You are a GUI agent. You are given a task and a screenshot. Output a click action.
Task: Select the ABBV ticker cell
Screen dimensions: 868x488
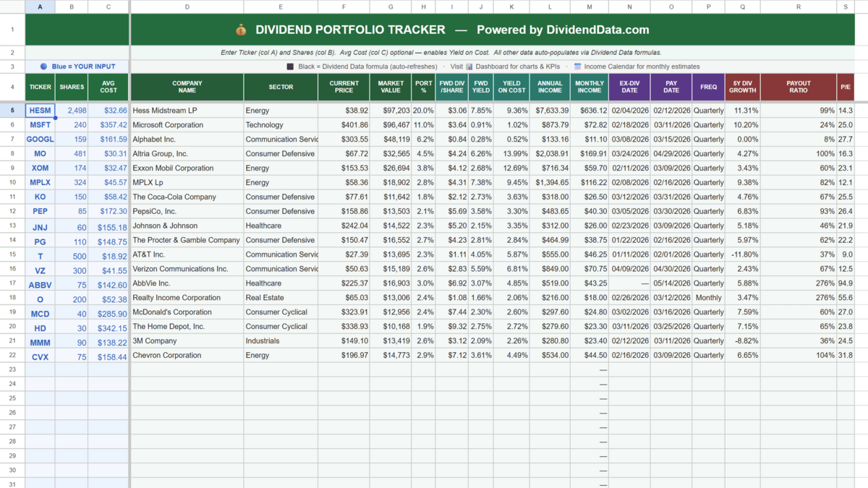point(40,284)
